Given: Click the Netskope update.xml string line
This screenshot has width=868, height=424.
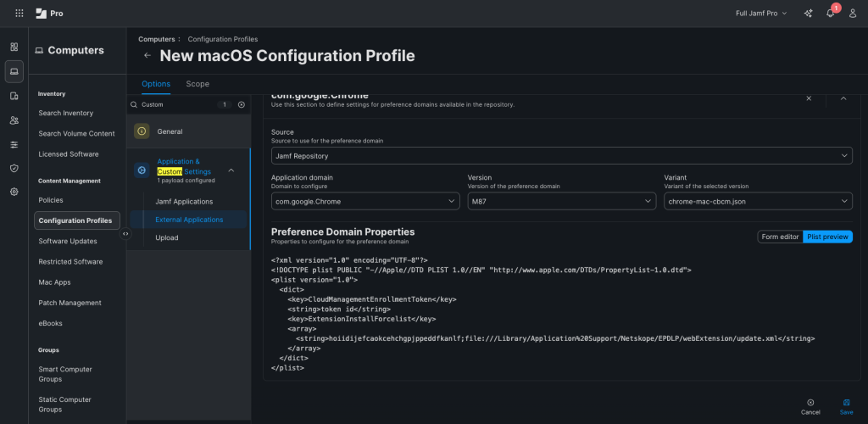Looking at the screenshot, I should click(555, 338).
